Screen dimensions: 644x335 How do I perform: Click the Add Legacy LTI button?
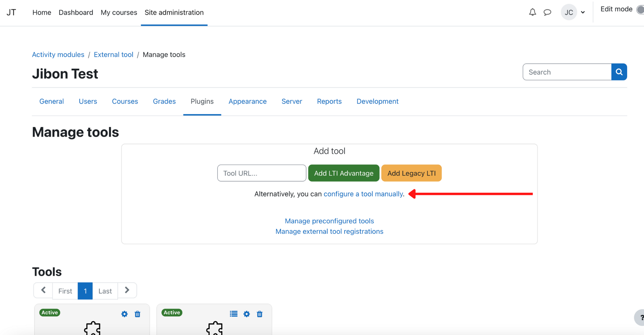click(x=411, y=173)
